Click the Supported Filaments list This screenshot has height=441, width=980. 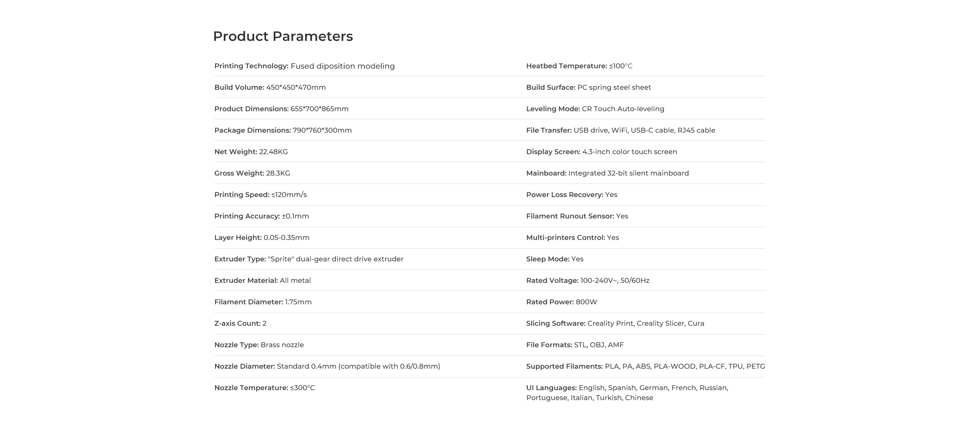(645, 366)
